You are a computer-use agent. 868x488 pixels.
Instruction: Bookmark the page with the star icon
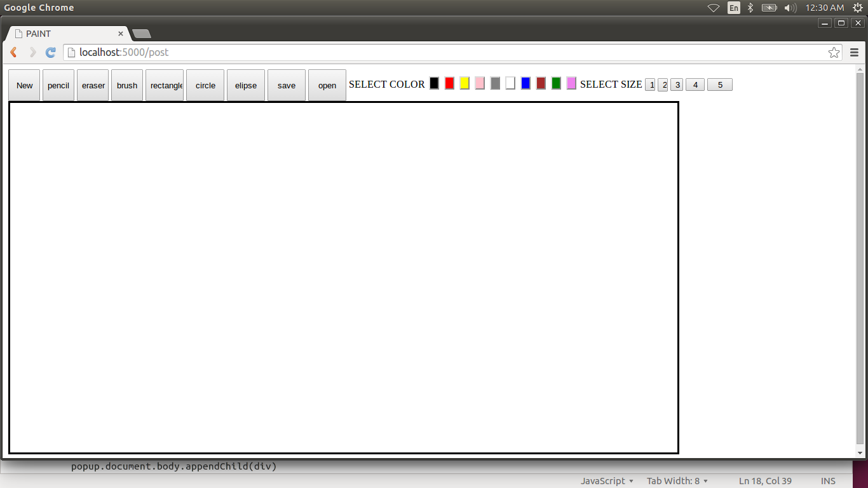coord(834,52)
